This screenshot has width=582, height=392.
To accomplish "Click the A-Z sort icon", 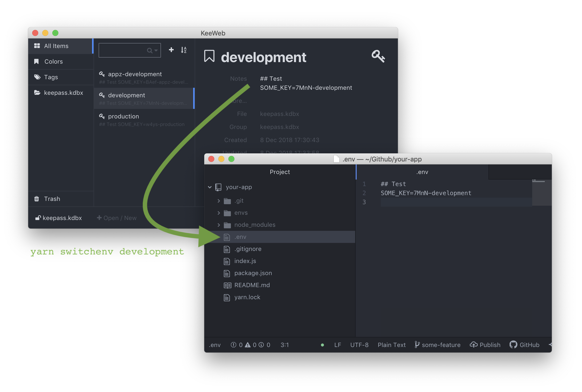I will point(184,50).
